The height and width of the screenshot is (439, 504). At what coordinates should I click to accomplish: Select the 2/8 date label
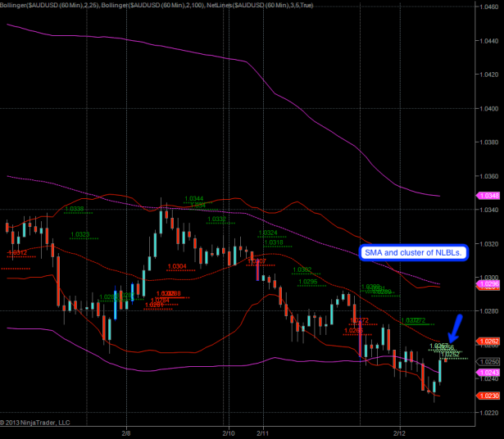click(x=126, y=432)
